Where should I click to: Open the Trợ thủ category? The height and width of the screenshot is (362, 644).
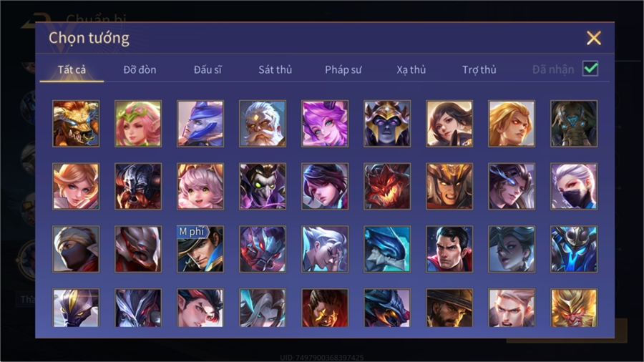[479, 70]
